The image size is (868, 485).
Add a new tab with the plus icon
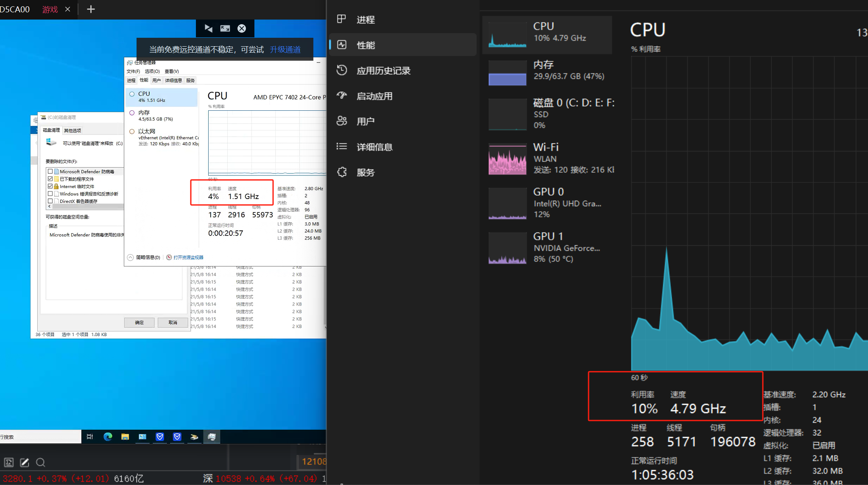[x=91, y=9]
